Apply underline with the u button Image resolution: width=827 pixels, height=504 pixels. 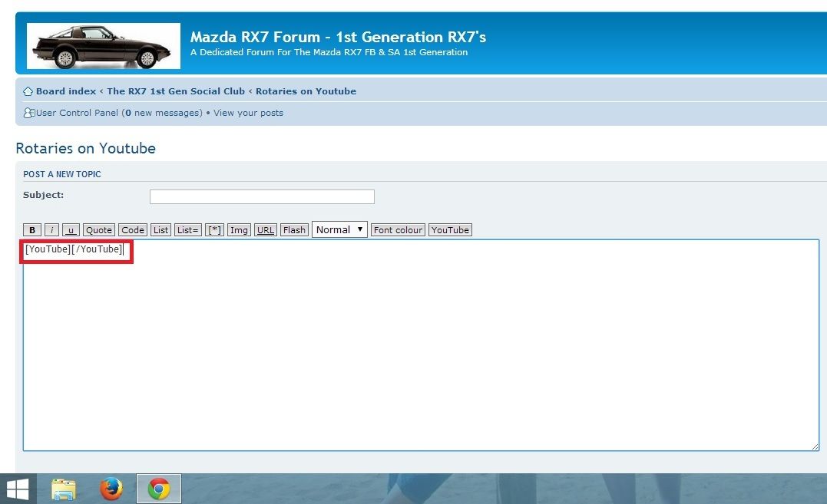[x=71, y=230]
